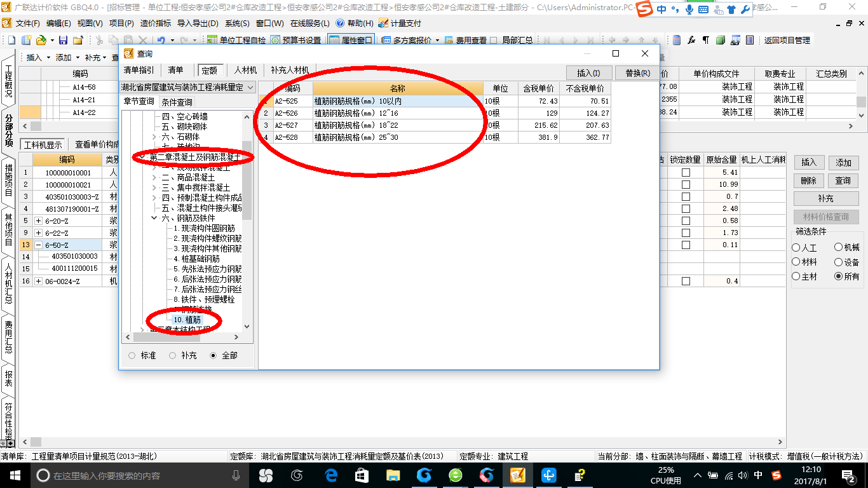Click Cortana microphone icon in search box

[236, 475]
